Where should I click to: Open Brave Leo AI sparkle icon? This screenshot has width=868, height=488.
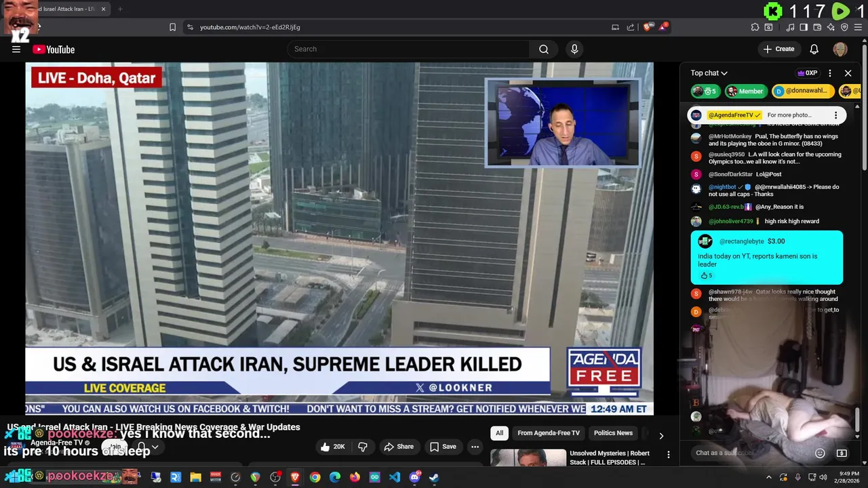pos(831,27)
